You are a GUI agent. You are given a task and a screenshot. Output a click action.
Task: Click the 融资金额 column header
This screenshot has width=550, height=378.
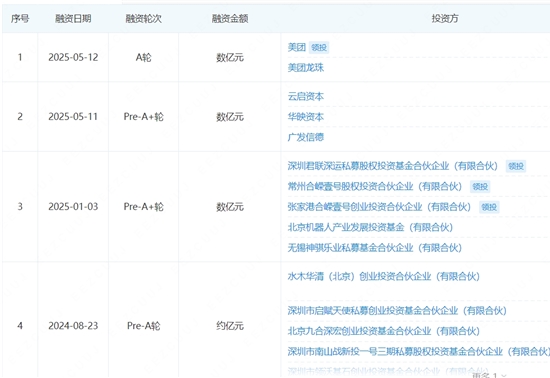(x=230, y=19)
